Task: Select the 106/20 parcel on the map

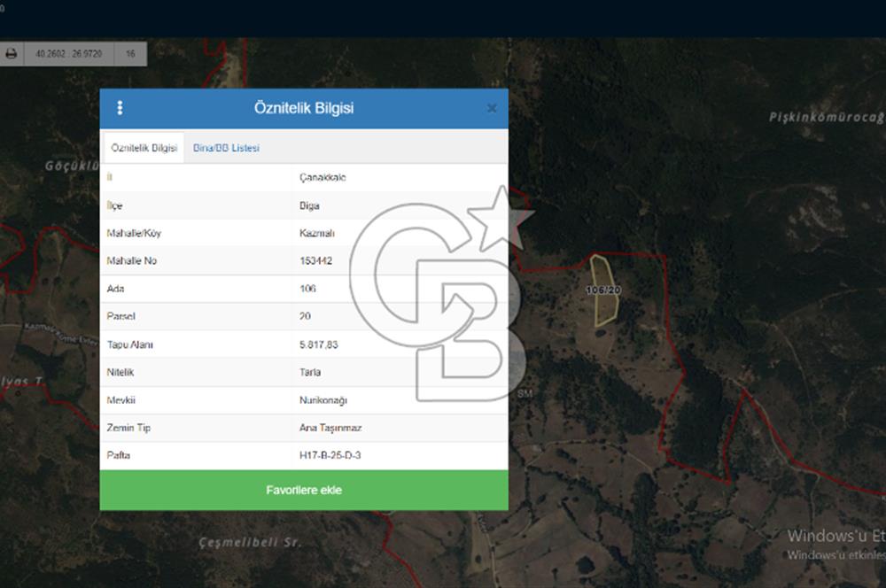Action: tap(603, 290)
